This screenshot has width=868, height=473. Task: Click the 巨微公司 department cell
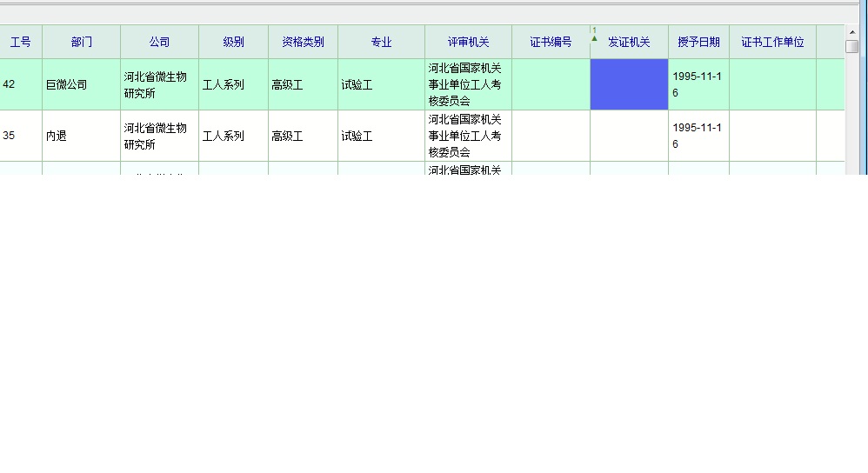[x=81, y=84]
